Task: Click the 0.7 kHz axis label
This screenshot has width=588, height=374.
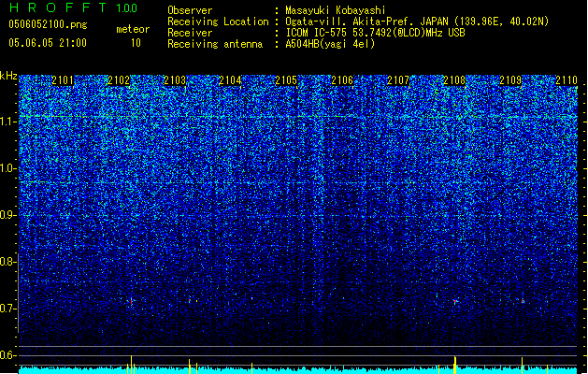Action: [8, 309]
